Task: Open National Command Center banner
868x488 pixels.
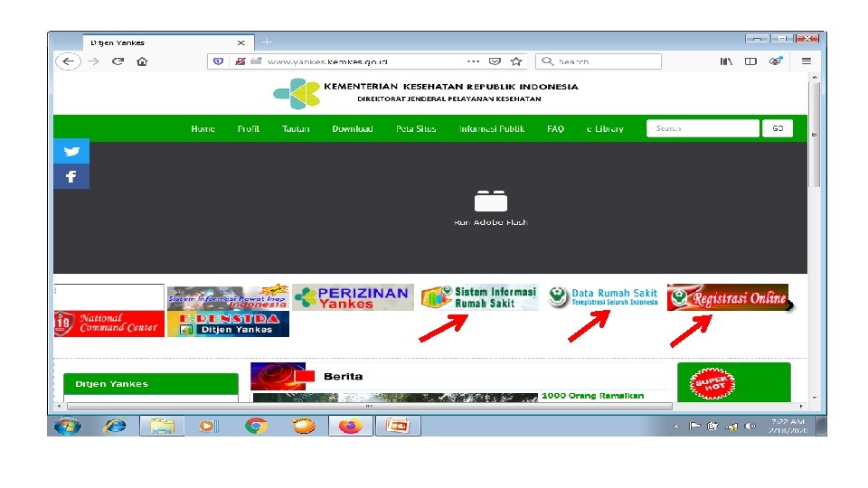Action: (x=109, y=324)
